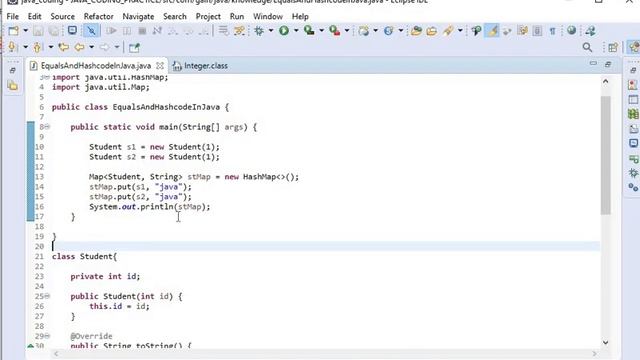Click the Debug bug icon
Image resolution: width=640 pixels, height=360 pixels.
pyautogui.click(x=259, y=31)
